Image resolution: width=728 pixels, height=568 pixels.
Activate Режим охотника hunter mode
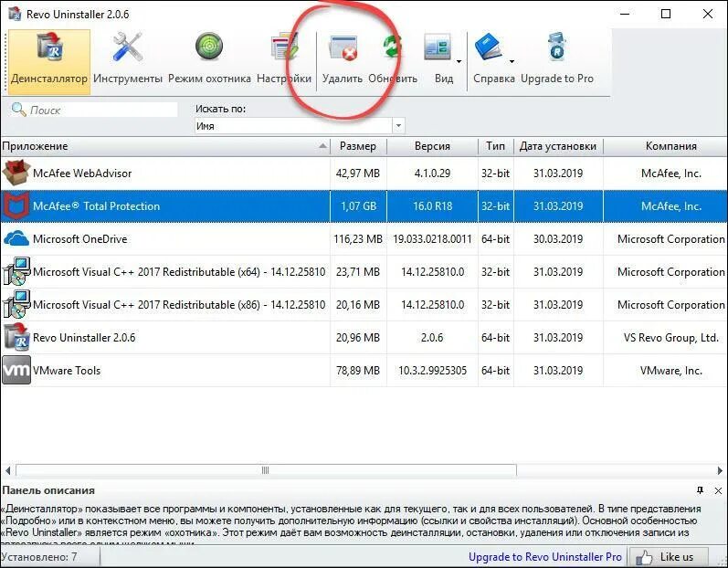pos(209,47)
